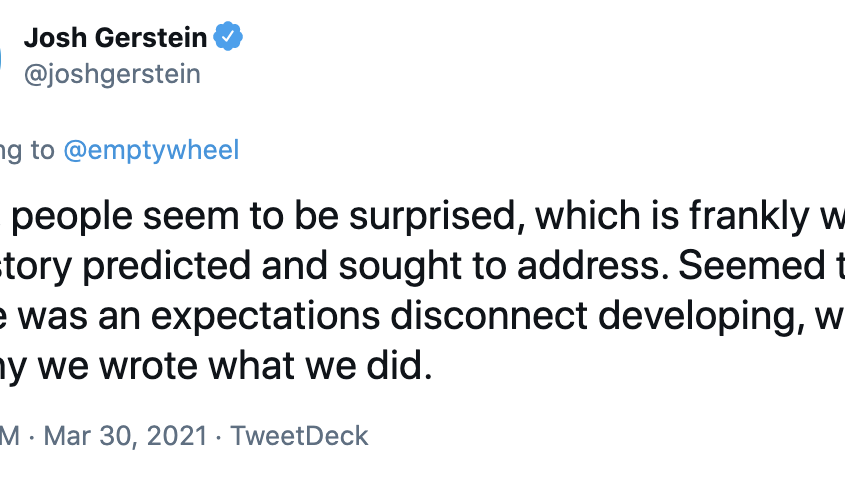Click the cut-off 'M' of the posting time

pyautogui.click(x=10, y=435)
